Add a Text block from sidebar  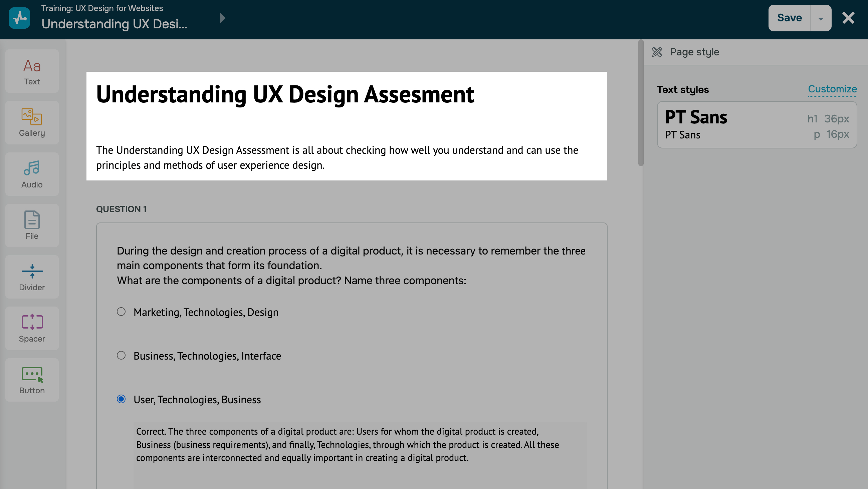click(32, 71)
